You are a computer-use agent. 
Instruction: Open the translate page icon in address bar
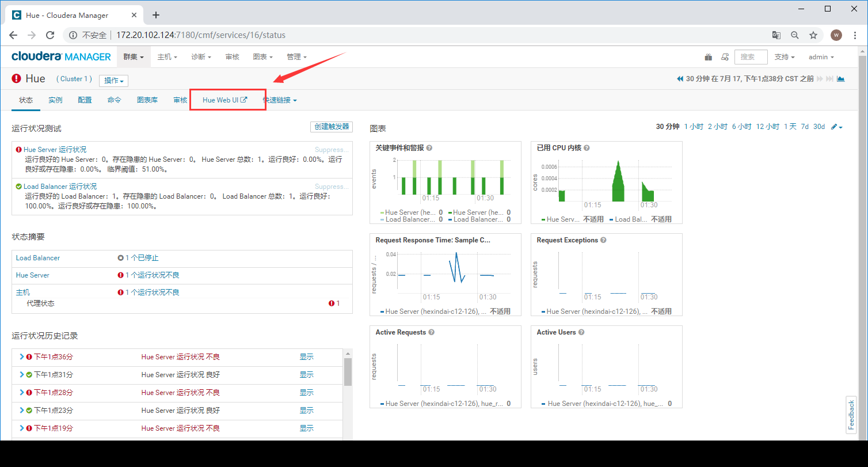click(x=776, y=35)
